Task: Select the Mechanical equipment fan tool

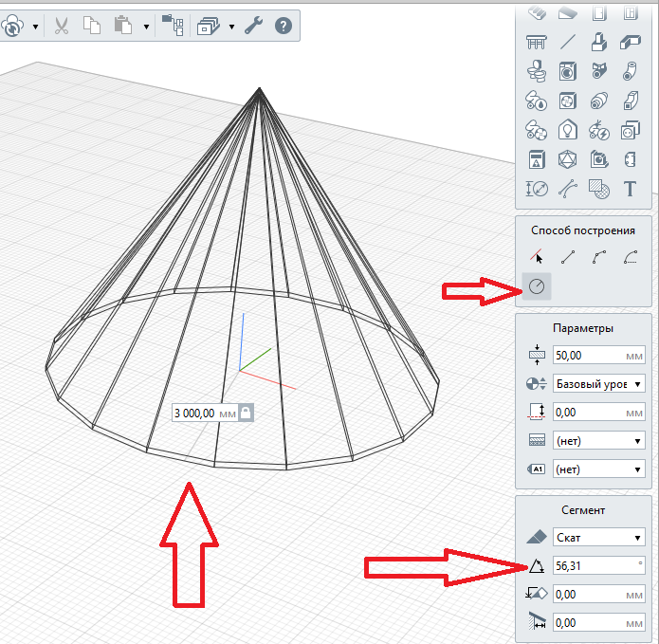Action: tap(568, 101)
